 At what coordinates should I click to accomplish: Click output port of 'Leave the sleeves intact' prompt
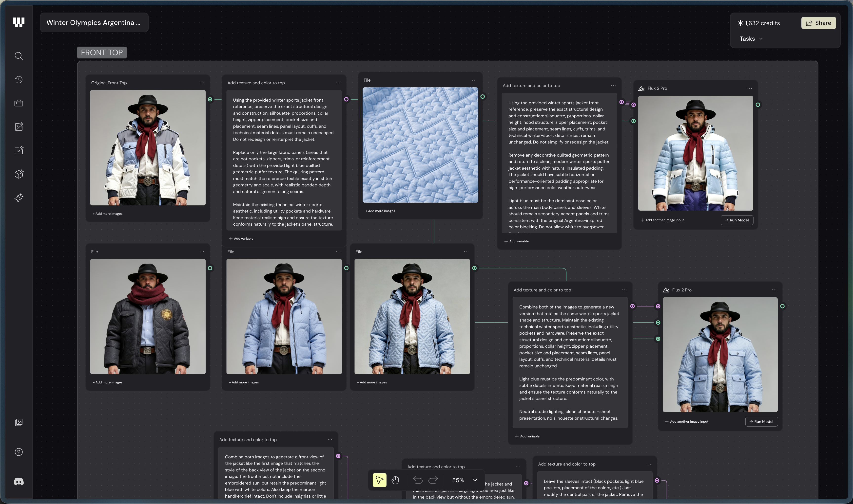pos(657,480)
